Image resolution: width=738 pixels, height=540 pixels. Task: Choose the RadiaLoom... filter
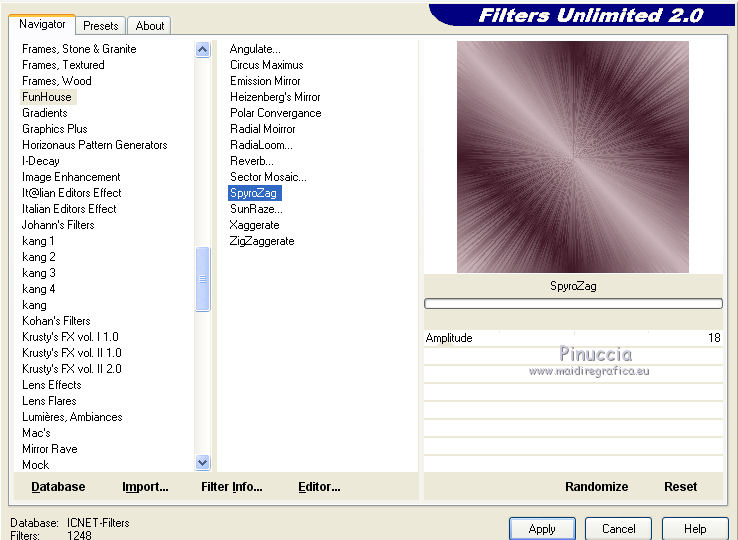click(261, 145)
